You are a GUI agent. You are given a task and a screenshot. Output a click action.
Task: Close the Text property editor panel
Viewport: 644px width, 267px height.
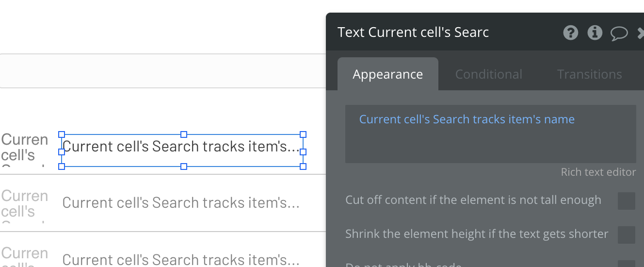point(641,33)
